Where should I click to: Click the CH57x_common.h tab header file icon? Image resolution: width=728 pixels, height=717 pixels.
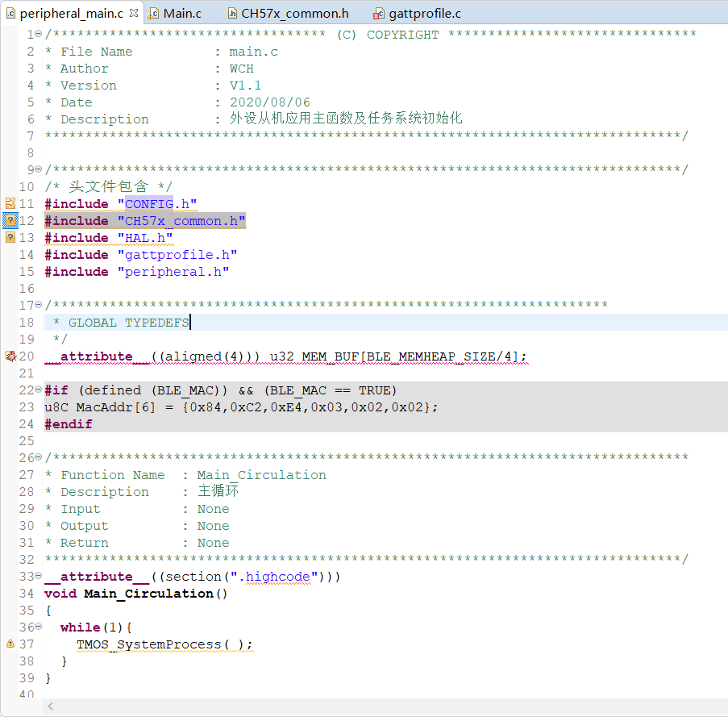coord(232,14)
